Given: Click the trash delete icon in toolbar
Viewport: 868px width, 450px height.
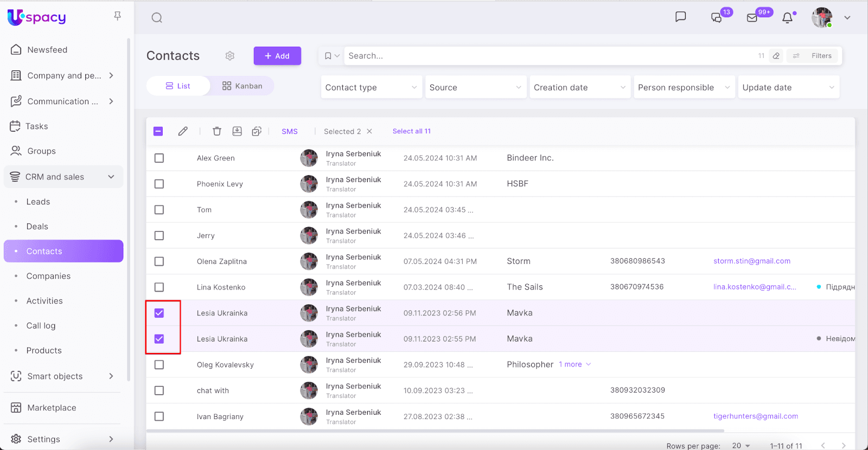Looking at the screenshot, I should (217, 131).
